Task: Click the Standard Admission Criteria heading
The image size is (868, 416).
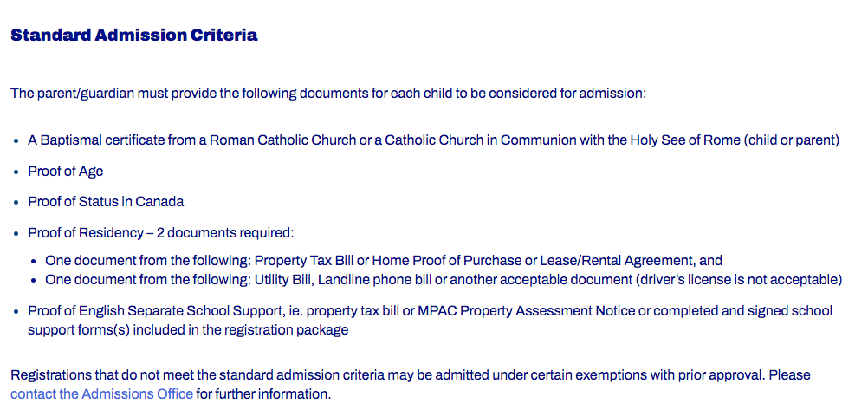Action: pos(134,35)
